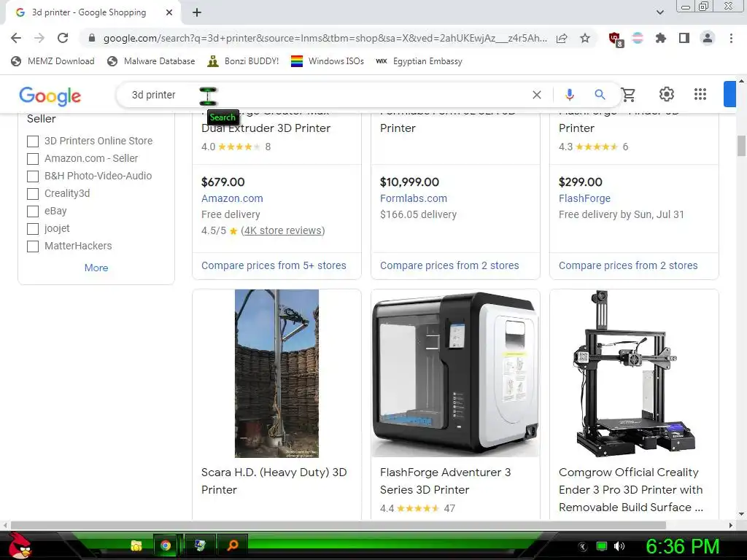747x560 pixels.
Task: Clear the search box text
Action: tap(536, 95)
